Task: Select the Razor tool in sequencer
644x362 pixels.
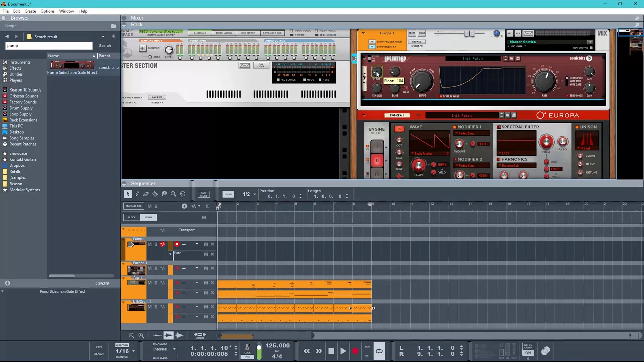Action: pos(155,194)
